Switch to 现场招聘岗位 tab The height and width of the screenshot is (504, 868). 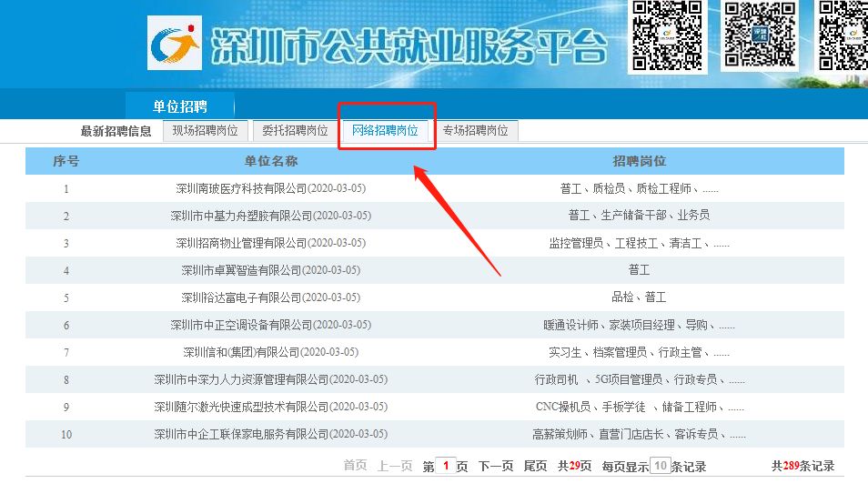[205, 131]
